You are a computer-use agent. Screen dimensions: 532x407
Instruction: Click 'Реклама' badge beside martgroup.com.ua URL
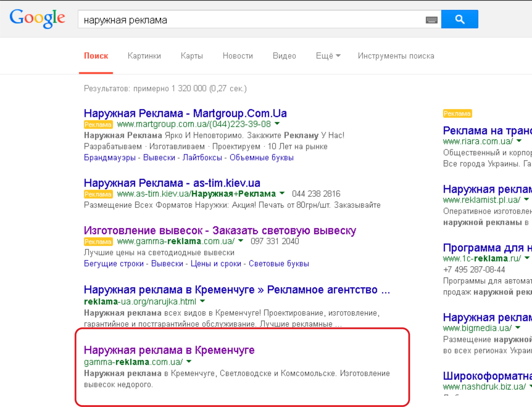click(98, 125)
